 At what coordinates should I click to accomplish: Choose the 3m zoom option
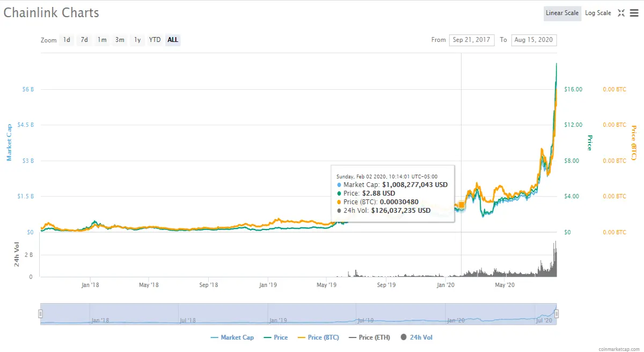pyautogui.click(x=120, y=40)
